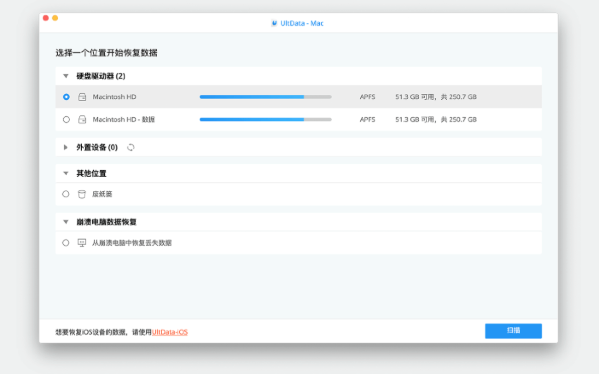Open the UltData-iOS link
This screenshot has width=599, height=374.
(170, 332)
